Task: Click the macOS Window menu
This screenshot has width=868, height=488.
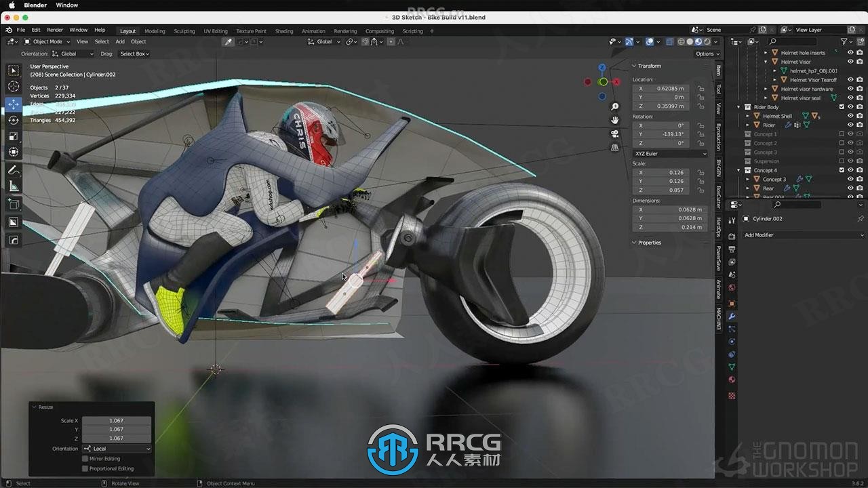Action: pos(66,5)
